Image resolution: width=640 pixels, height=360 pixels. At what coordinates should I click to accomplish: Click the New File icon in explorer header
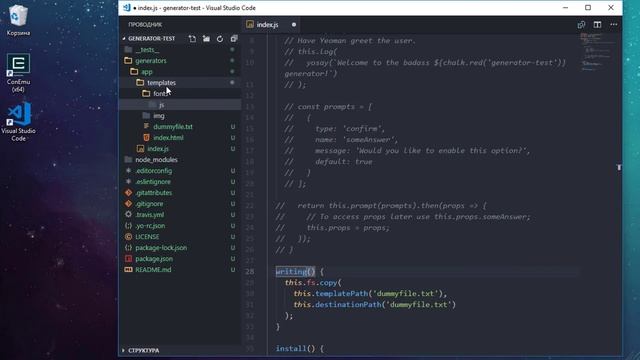click(192, 39)
